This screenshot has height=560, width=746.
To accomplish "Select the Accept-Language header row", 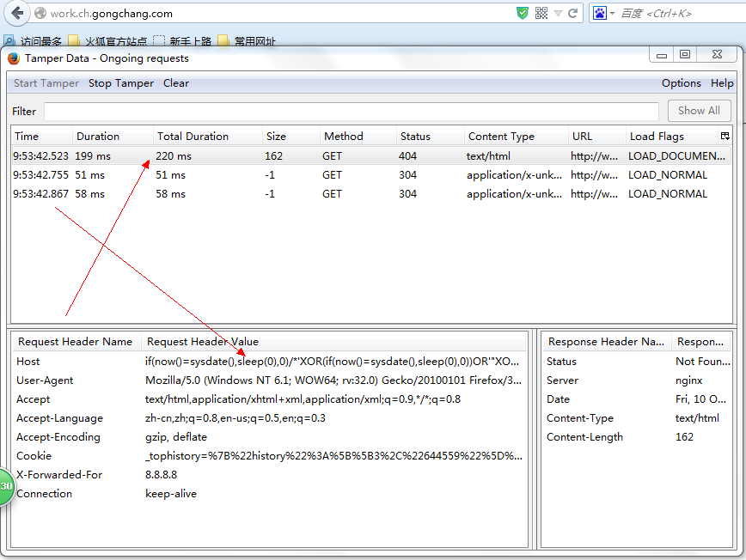I will pos(269,418).
